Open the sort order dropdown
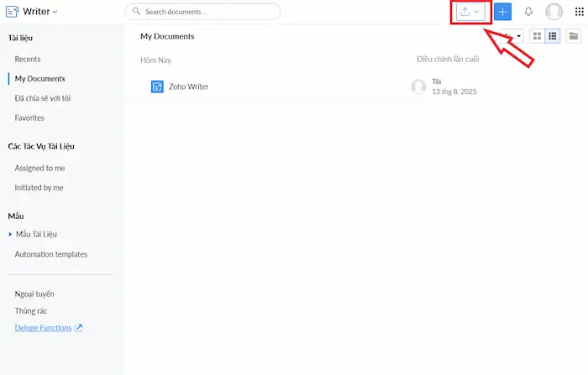Screen dimensions: 588x375 (x=512, y=36)
